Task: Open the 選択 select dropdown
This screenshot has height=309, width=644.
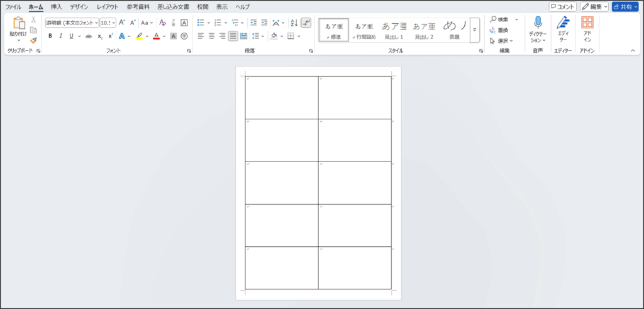Action: click(501, 41)
